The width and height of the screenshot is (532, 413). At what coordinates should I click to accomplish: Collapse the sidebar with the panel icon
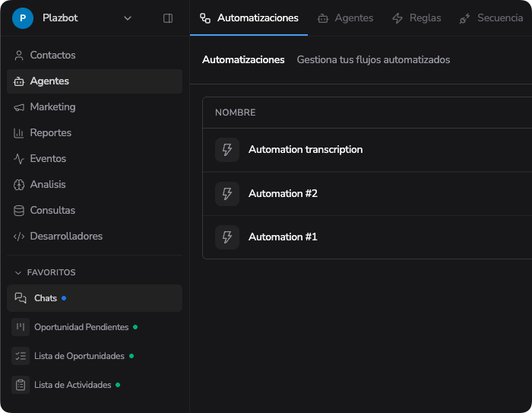(x=168, y=18)
